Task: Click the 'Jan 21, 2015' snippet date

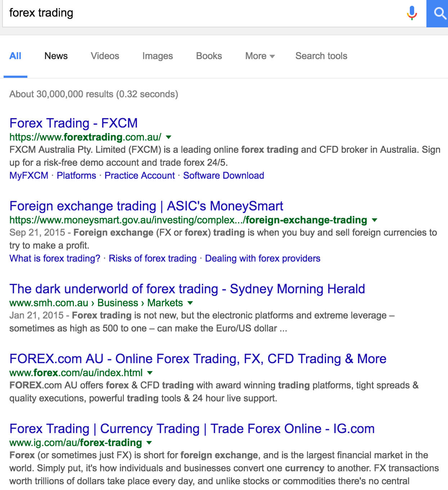Action: 36,315
